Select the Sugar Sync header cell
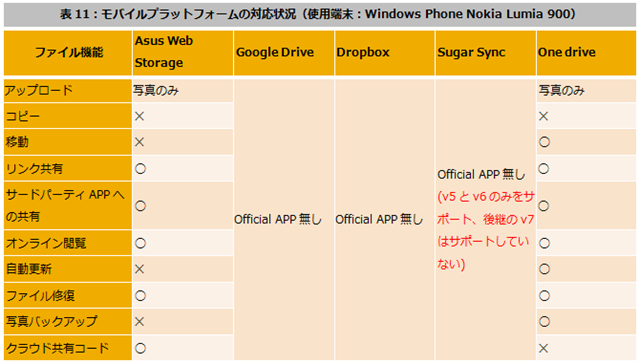The height and width of the screenshot is (364, 640). (486, 52)
